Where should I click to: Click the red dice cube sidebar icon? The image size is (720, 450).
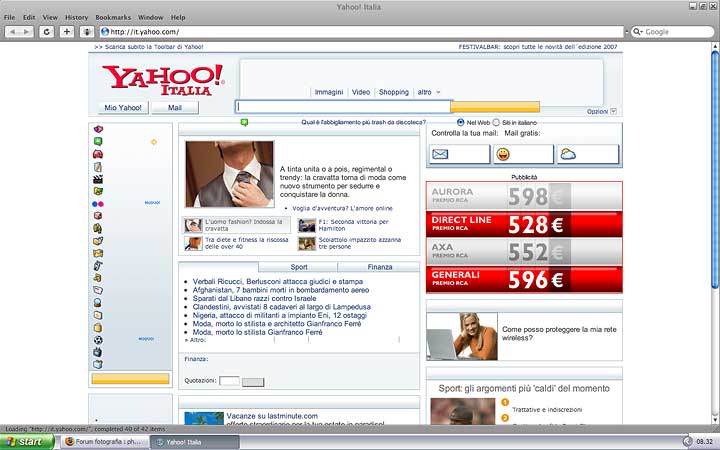point(98,216)
